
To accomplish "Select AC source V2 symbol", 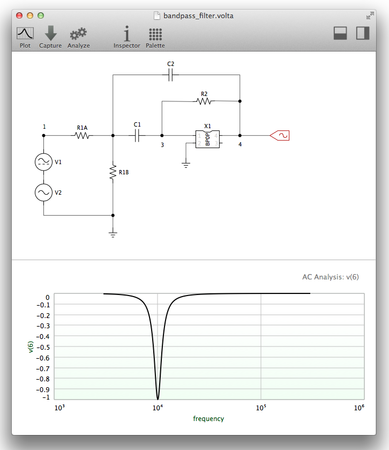I will 43,193.
